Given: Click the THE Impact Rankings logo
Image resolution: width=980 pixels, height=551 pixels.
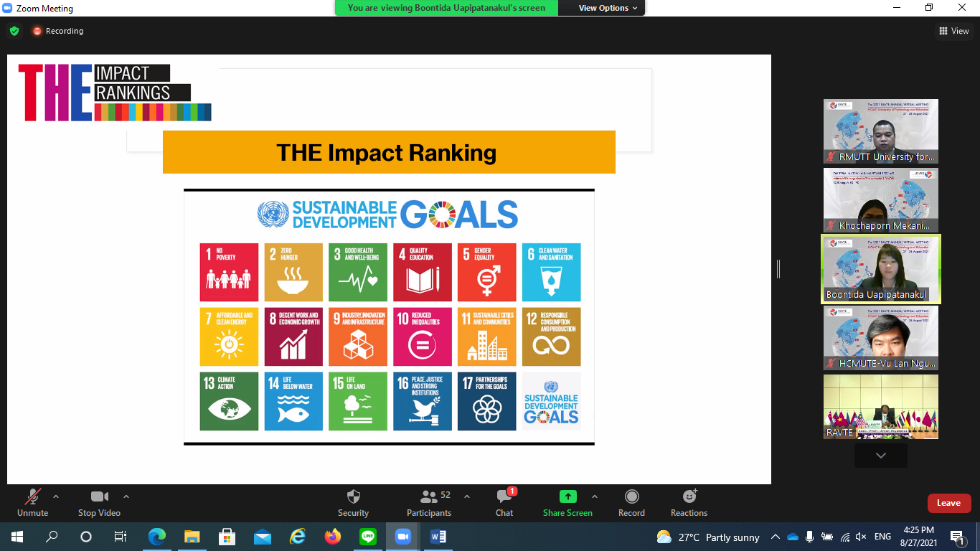Looking at the screenshot, I should (x=115, y=93).
